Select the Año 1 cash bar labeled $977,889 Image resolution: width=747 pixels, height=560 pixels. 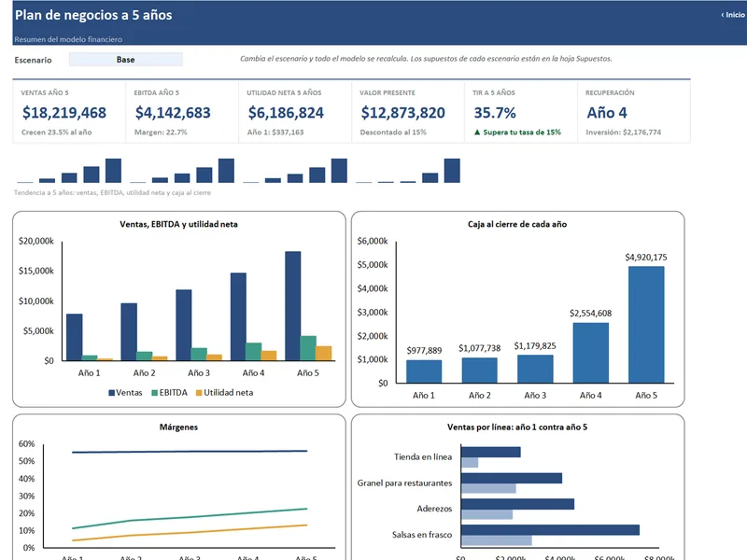point(424,371)
